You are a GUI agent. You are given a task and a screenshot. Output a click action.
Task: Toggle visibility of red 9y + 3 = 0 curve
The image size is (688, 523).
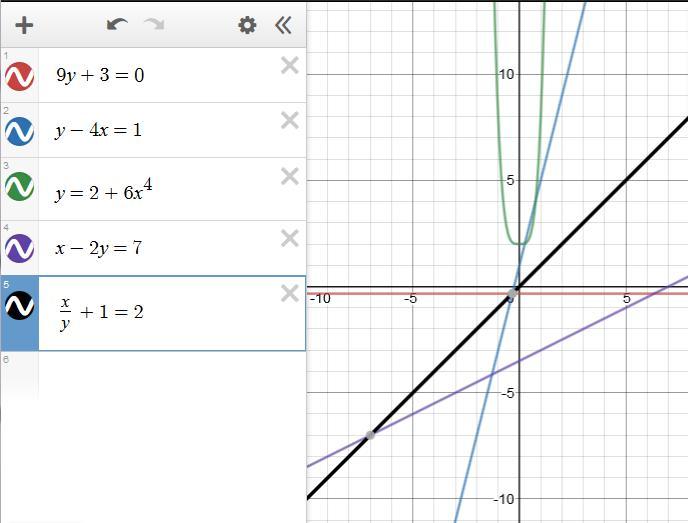coord(19,76)
